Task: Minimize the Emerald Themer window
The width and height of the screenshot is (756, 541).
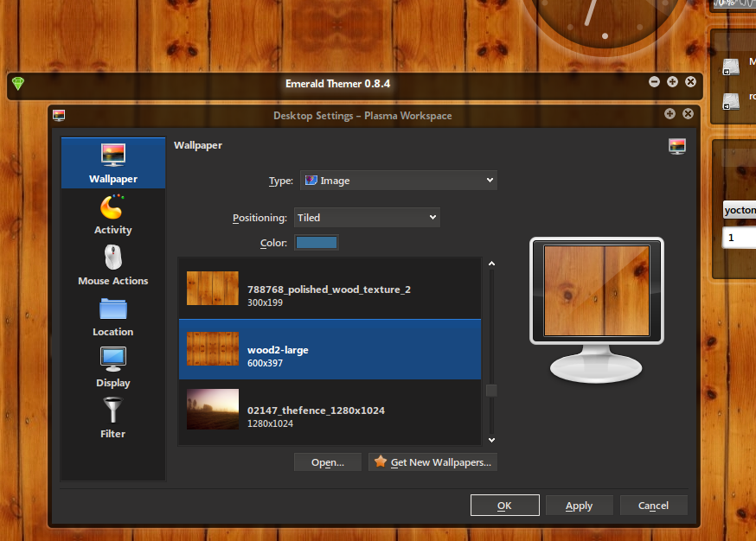Action: 654,82
